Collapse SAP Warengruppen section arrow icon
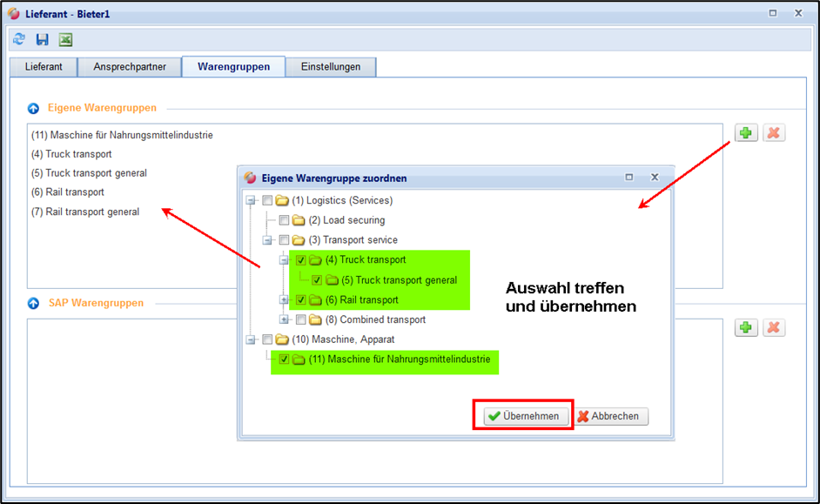 pyautogui.click(x=33, y=304)
